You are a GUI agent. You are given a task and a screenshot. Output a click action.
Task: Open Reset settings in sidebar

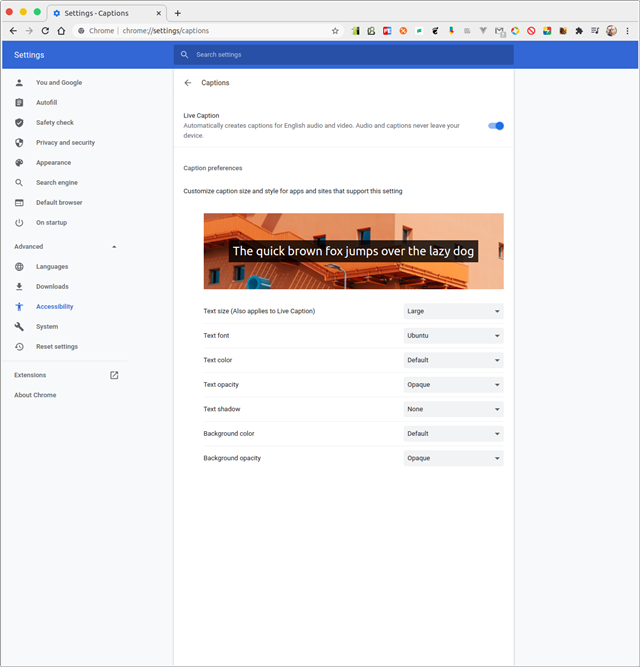pos(57,347)
